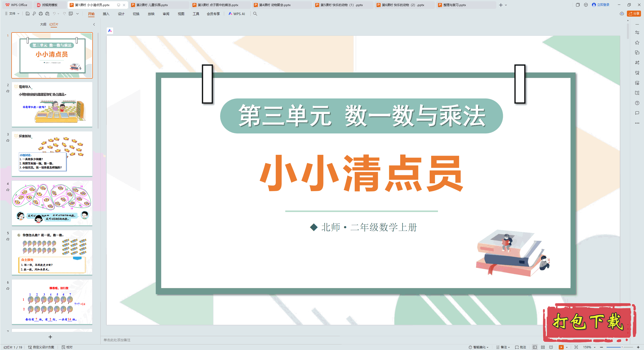Switch to 第2课时 儿童乐园.pptx document tab

(152, 5)
